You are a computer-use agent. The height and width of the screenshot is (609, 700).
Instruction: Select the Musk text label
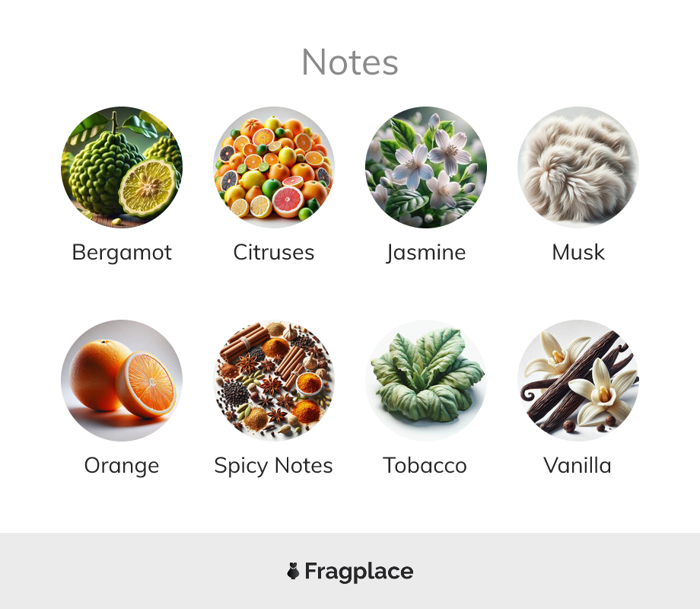pyautogui.click(x=578, y=253)
